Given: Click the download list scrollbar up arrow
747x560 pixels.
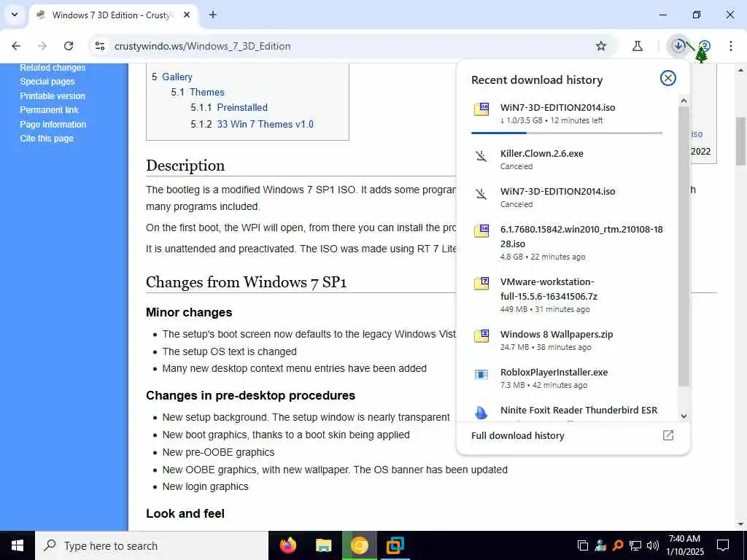Looking at the screenshot, I should coord(684,101).
